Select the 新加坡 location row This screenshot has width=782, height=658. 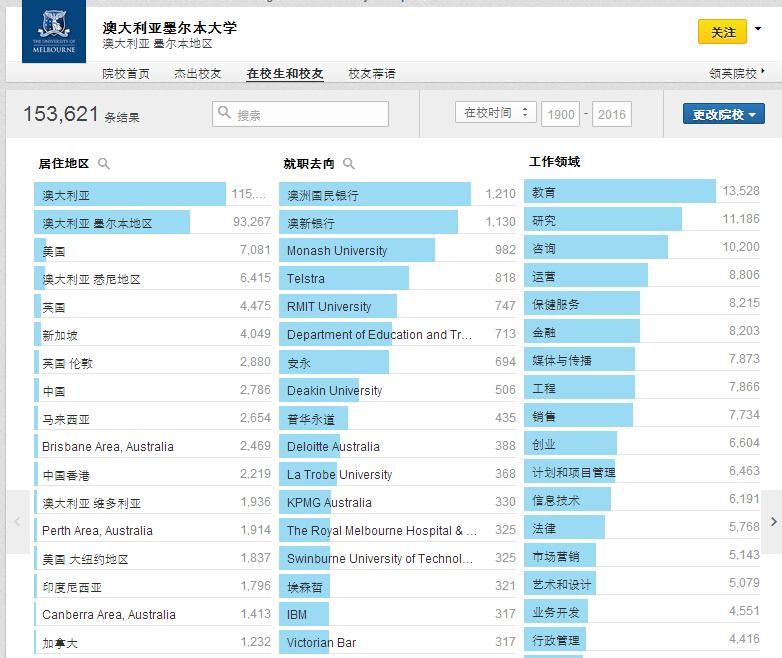point(153,334)
